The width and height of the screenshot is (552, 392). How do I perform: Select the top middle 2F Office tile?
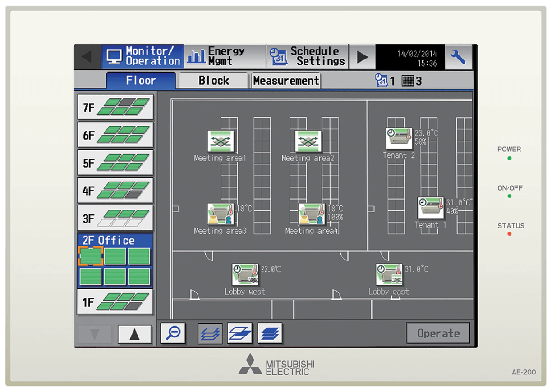[115, 256]
